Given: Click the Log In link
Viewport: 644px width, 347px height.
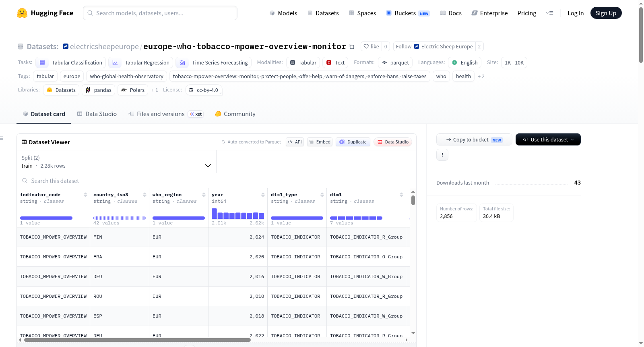Looking at the screenshot, I should pyautogui.click(x=576, y=13).
